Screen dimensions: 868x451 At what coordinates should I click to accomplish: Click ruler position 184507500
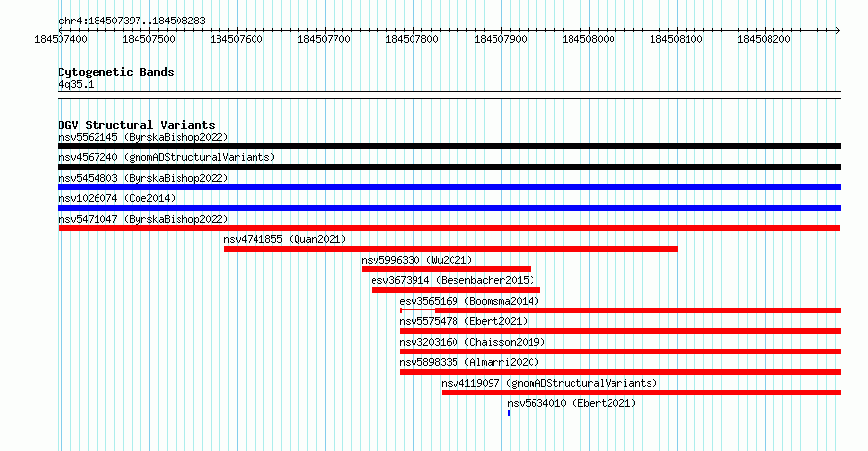(x=148, y=39)
